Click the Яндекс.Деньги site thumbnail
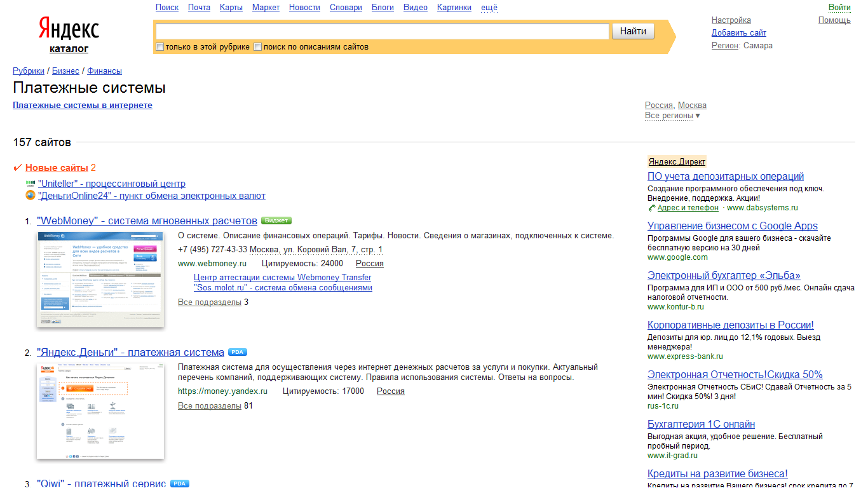The height and width of the screenshot is (488, 868). pos(100,411)
